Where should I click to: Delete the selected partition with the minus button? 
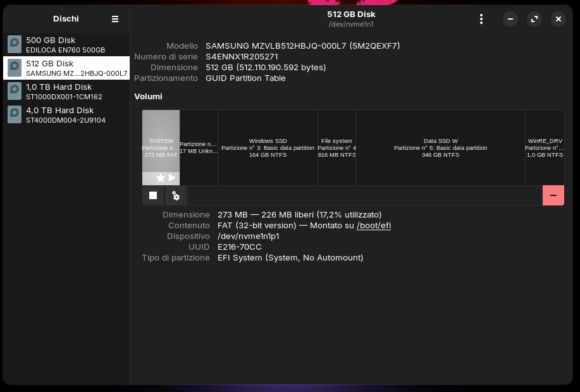[553, 195]
